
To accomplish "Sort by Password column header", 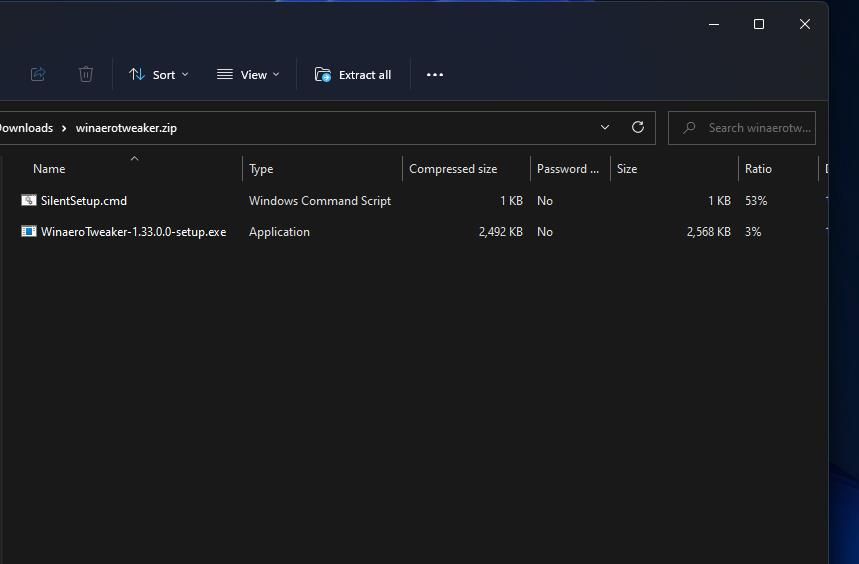I will [x=568, y=169].
